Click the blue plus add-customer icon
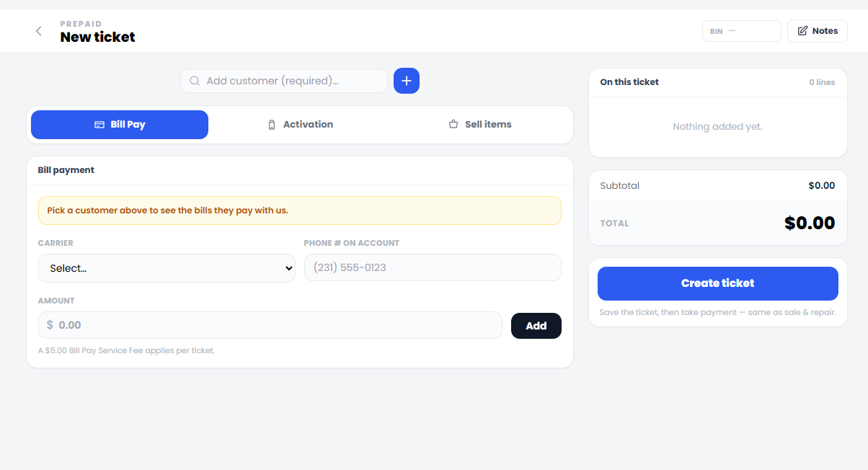 407,81
